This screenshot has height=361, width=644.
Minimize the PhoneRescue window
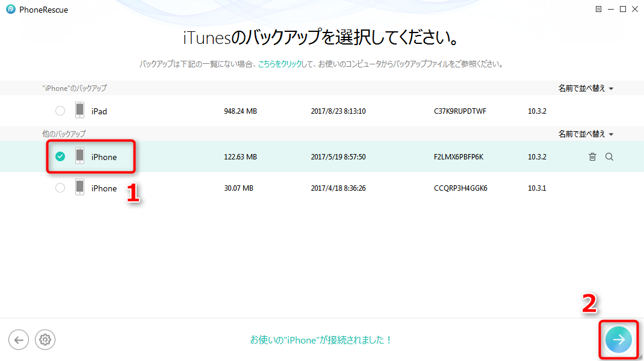[611, 9]
